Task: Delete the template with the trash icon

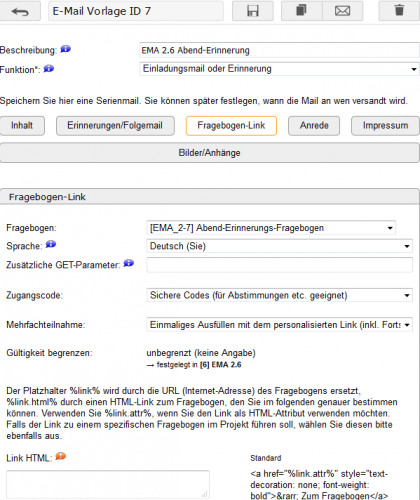Action: 399,11
